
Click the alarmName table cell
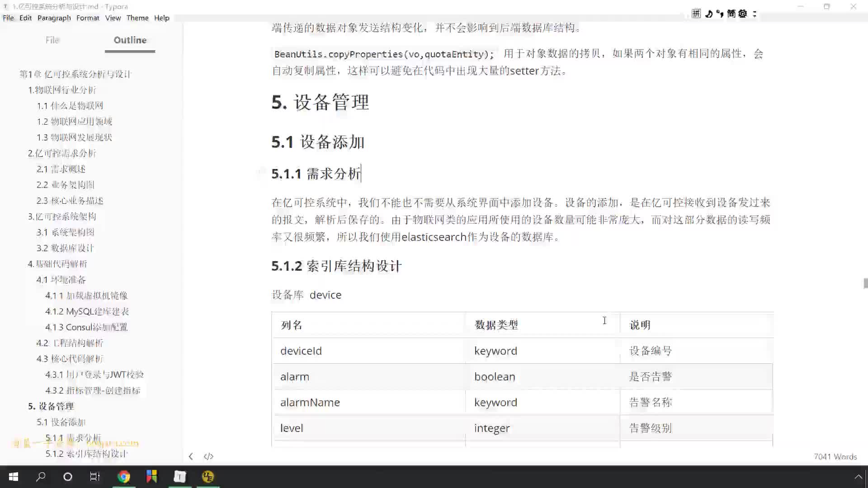click(368, 402)
